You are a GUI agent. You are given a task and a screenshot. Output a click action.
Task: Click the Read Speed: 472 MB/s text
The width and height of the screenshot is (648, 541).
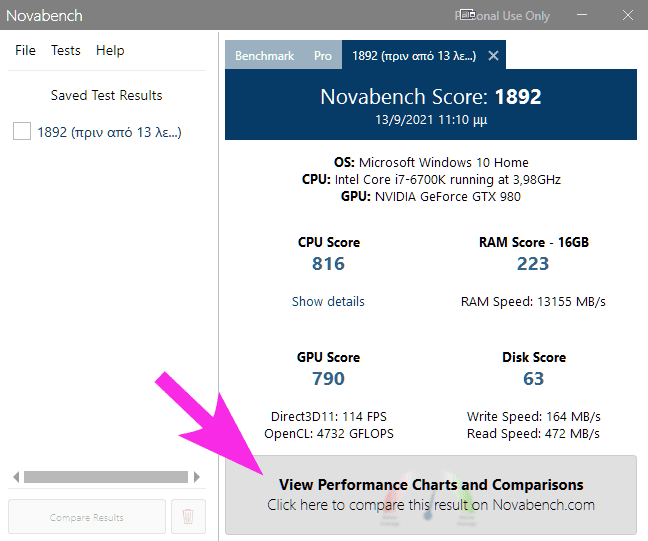coord(533,434)
